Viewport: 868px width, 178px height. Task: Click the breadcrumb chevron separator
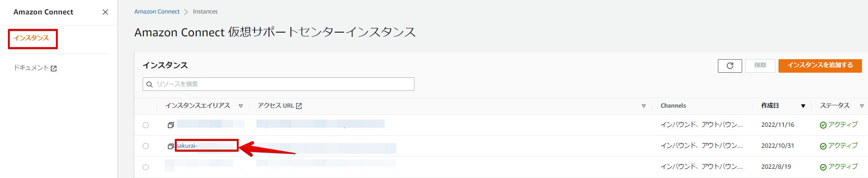pos(186,12)
